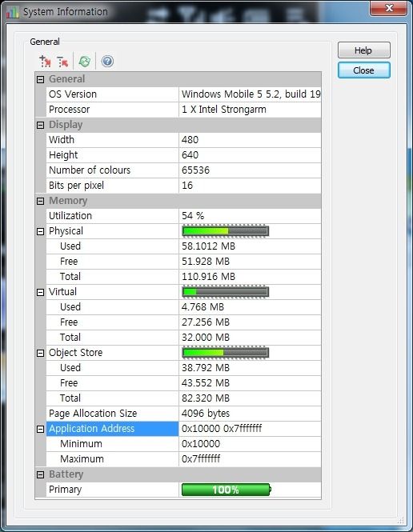This screenshot has height=532, width=413.
Task: Click the Virtual memory usage bar
Action: tap(226, 292)
